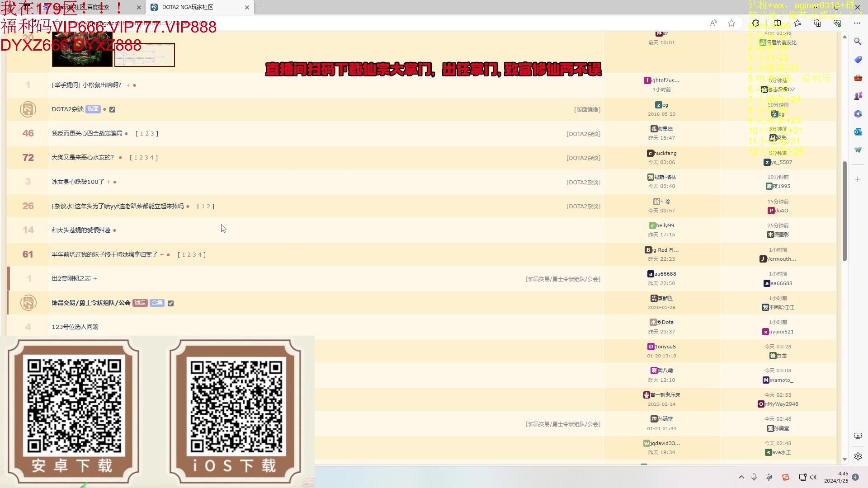Image resolution: width=868 pixels, height=488 pixels.
Task: Go to page 4 of 大狗又是来恶心水友的? thread
Action: (x=151, y=158)
